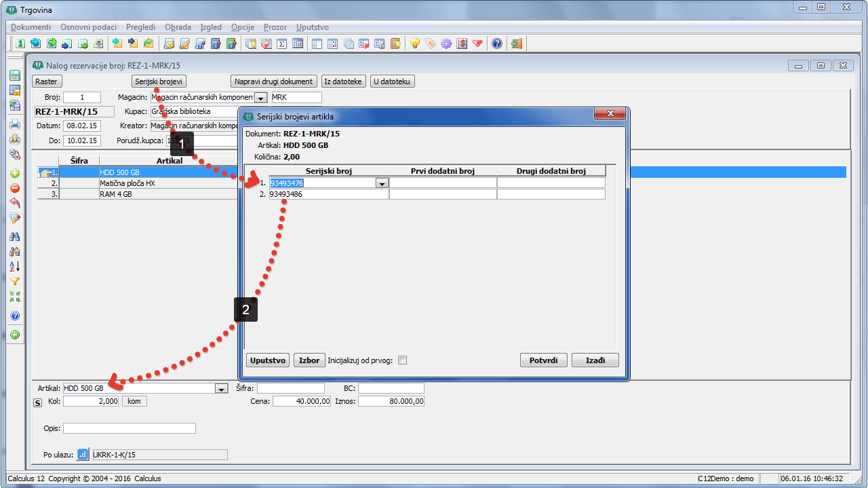Open the Dokumenti menu
The height and width of the screenshot is (488, 868).
coord(31,27)
